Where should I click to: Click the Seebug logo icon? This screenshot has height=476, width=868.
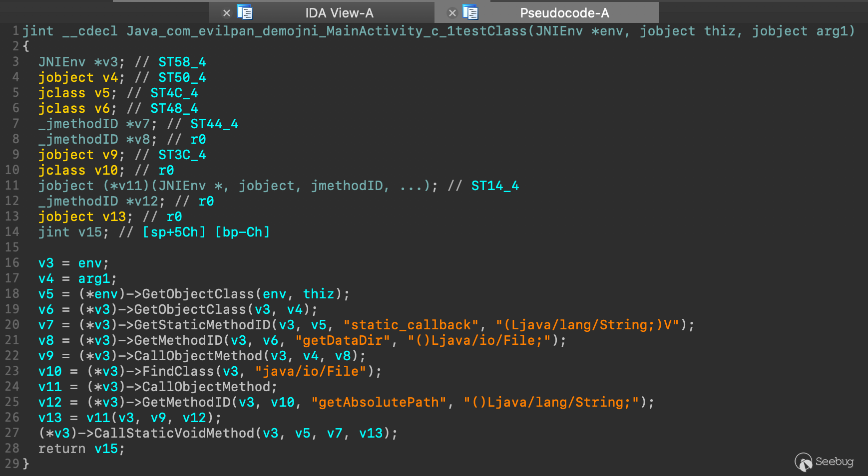pyautogui.click(x=803, y=462)
